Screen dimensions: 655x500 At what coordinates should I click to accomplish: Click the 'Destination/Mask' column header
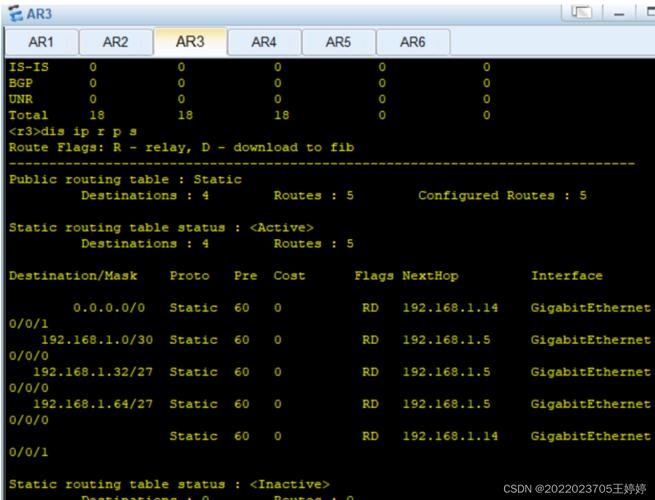coord(73,276)
